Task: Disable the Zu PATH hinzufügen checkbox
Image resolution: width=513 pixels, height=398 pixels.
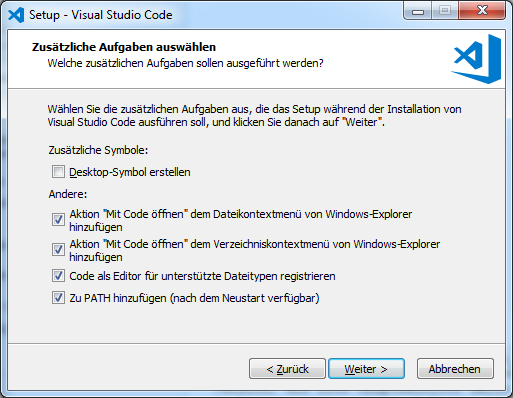Action: pos(58,297)
